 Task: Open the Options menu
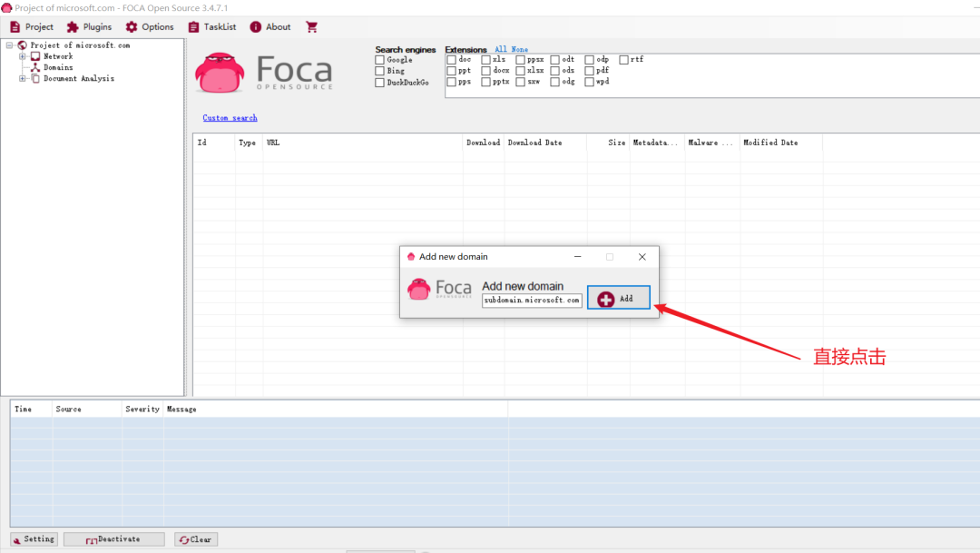[150, 27]
